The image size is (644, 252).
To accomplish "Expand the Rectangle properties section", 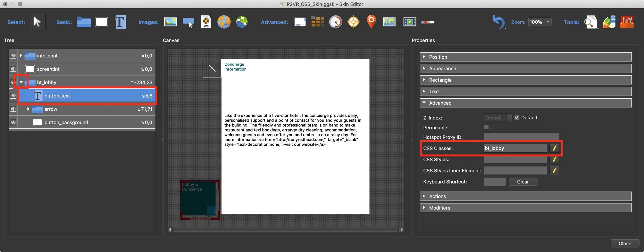I will point(526,80).
